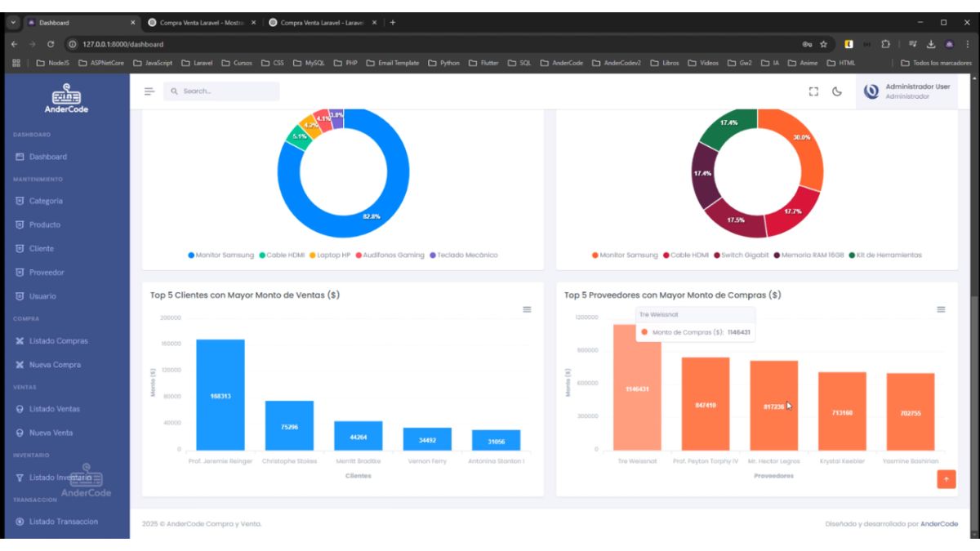Toggle dark mode with the moon icon
980x551 pixels.
[837, 91]
